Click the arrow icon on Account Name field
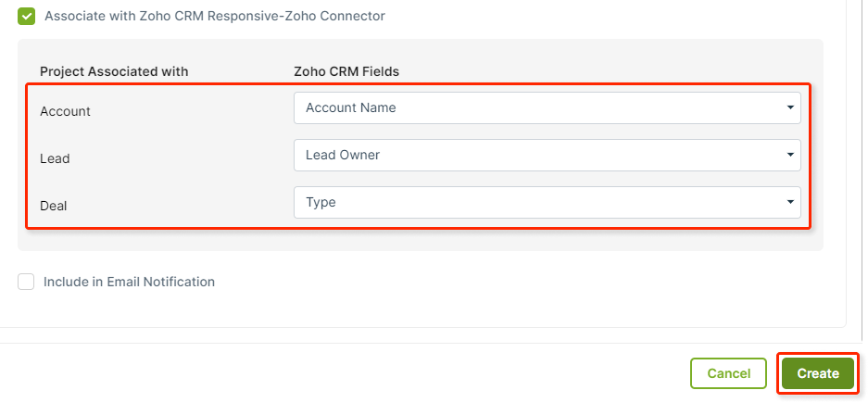The width and height of the screenshot is (868, 403). pos(790,108)
